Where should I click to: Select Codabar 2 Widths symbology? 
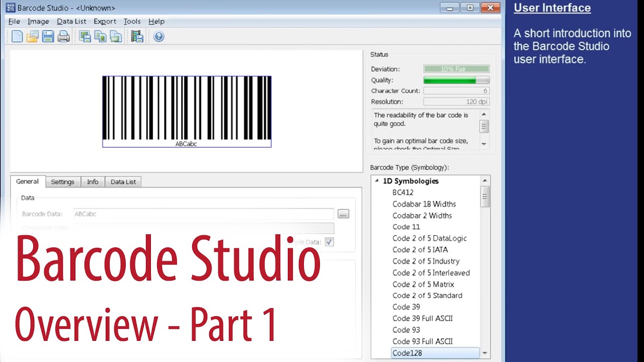click(x=422, y=216)
